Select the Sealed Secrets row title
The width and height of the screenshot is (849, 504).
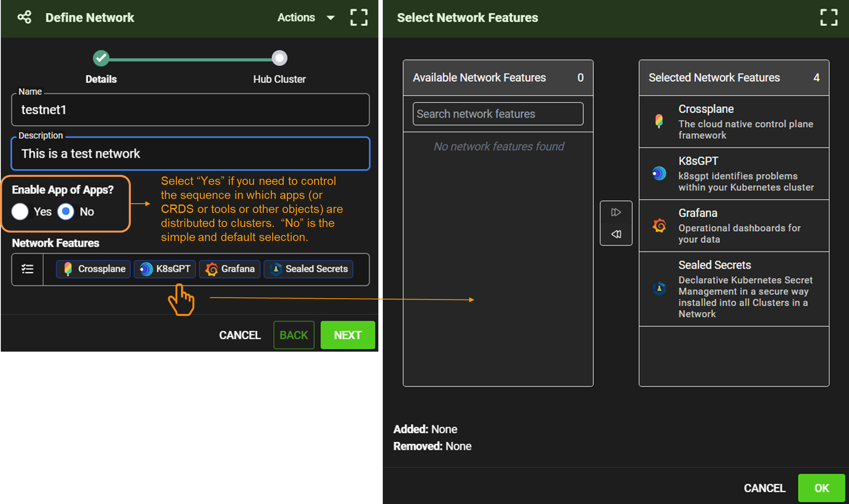coord(715,265)
